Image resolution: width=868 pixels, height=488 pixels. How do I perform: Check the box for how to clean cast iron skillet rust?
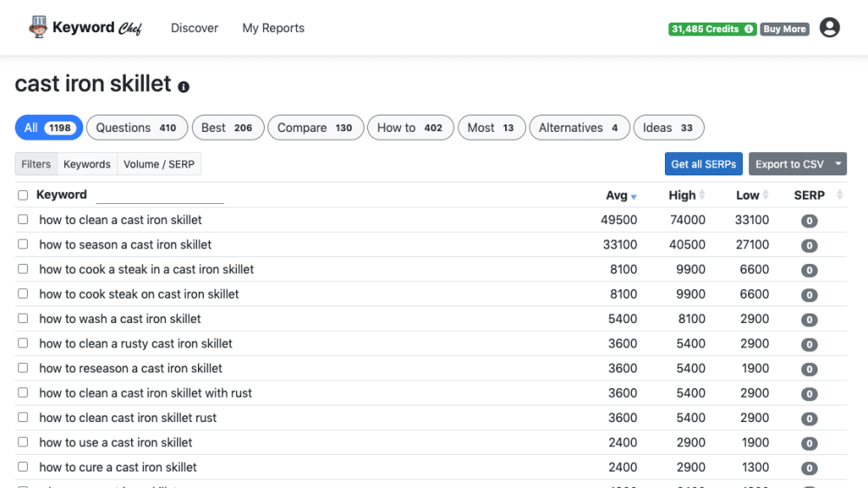(x=23, y=417)
